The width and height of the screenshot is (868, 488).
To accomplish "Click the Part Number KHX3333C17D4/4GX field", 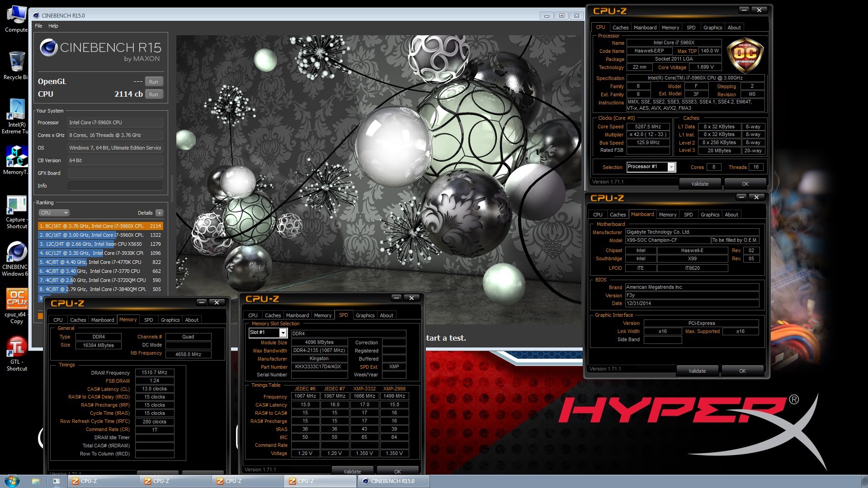I will coord(319,367).
